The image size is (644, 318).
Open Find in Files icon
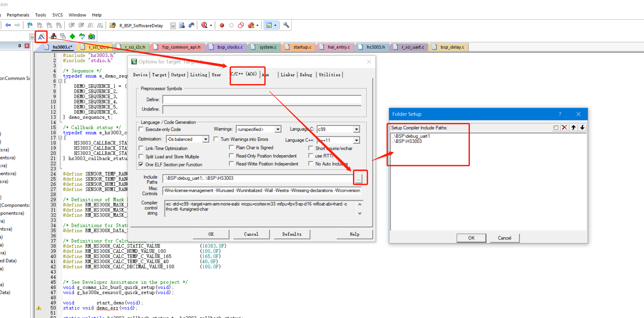point(113,25)
